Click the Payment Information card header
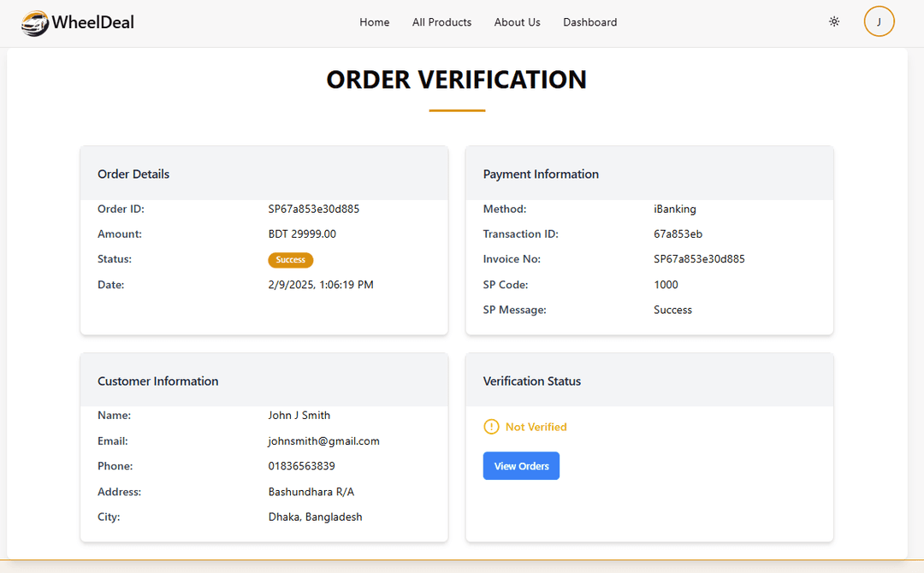Image resolution: width=924 pixels, height=573 pixels. tap(541, 174)
